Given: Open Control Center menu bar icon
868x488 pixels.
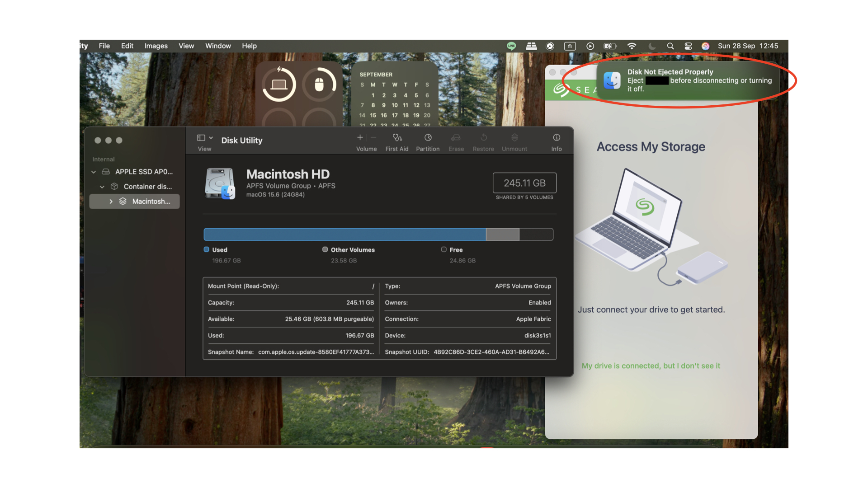Looking at the screenshot, I should 688,46.
